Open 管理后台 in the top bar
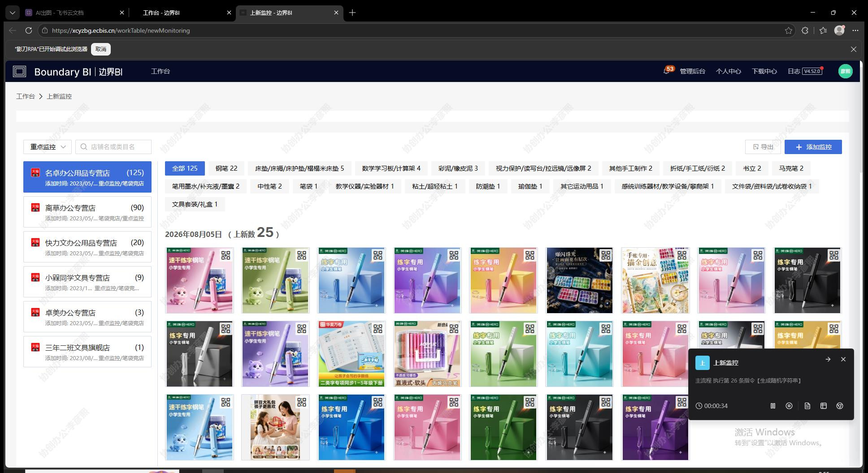The width and height of the screenshot is (868, 473). (693, 71)
